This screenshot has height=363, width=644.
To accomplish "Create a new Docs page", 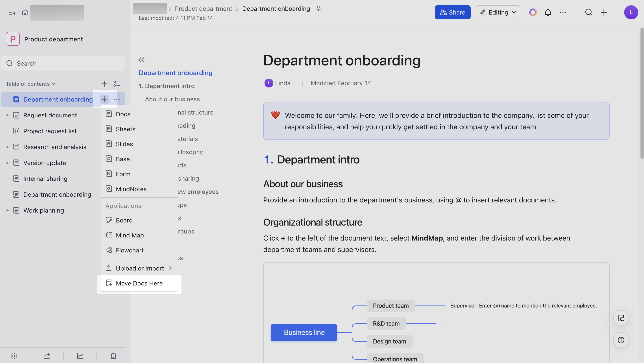I will pyautogui.click(x=139, y=114).
